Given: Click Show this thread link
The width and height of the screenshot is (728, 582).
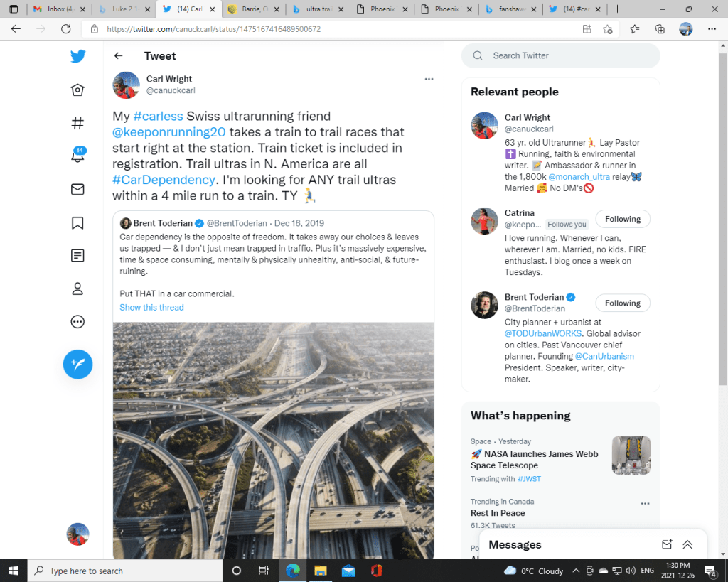Looking at the screenshot, I should tap(151, 308).
